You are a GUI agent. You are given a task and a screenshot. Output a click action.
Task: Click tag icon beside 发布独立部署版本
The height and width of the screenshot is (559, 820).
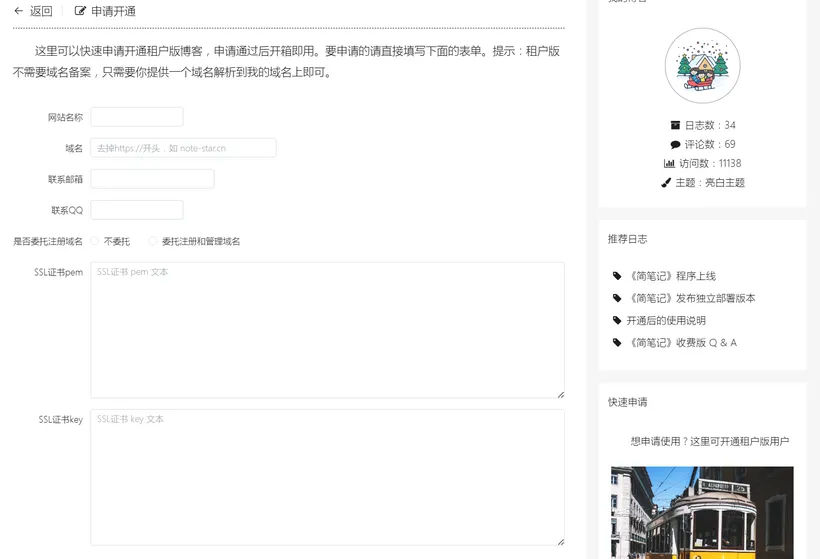tap(617, 299)
